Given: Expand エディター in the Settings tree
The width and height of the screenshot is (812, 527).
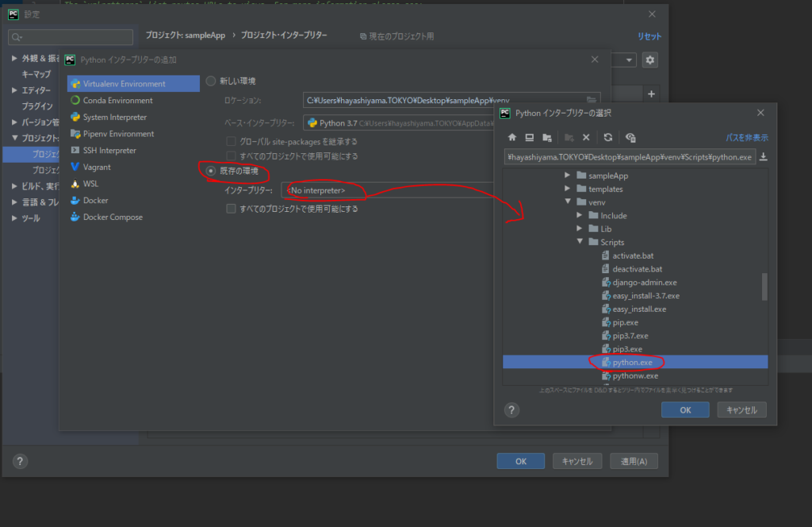Looking at the screenshot, I should 14,90.
